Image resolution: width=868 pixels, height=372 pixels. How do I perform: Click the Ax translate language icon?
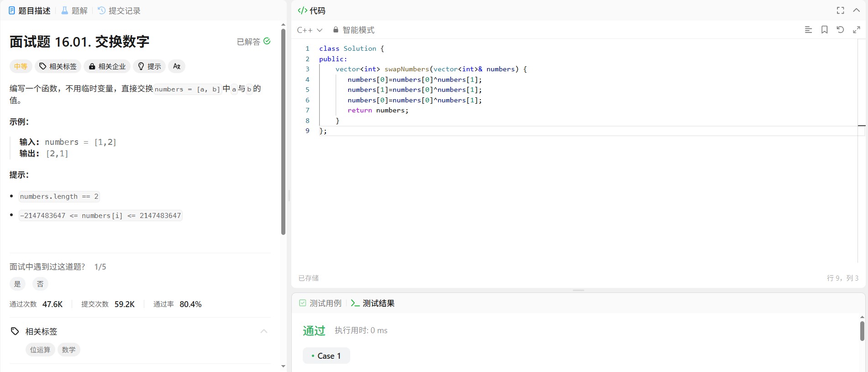pyautogui.click(x=177, y=66)
